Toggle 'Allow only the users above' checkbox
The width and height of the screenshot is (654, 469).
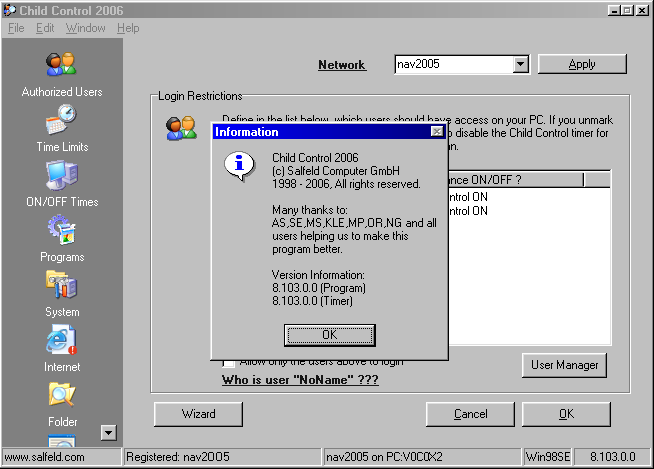tap(229, 362)
